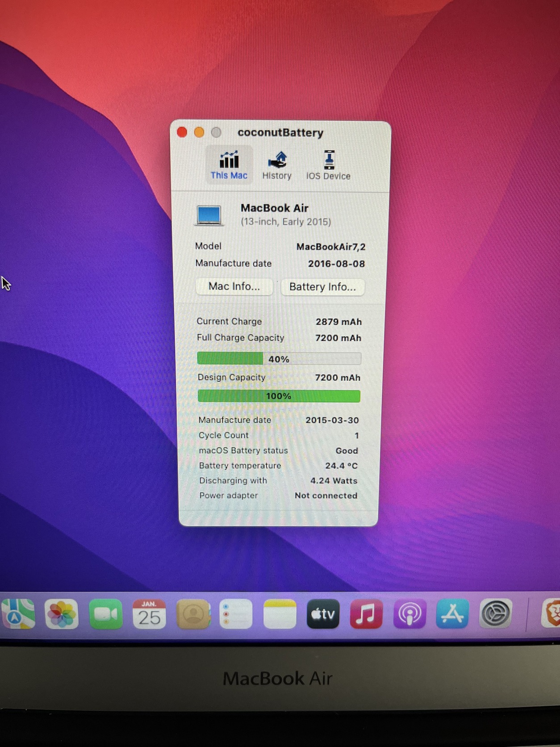Close the coconutBattery window
Screen dimensions: 560x747
tap(182, 132)
